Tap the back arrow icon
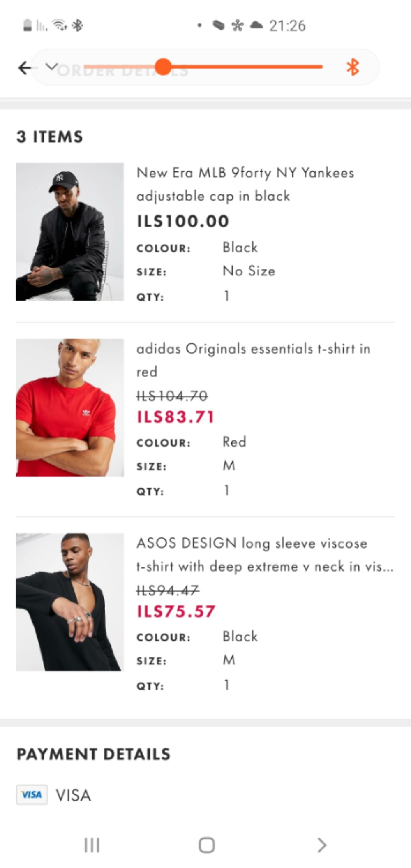The width and height of the screenshot is (411, 868). (x=24, y=68)
